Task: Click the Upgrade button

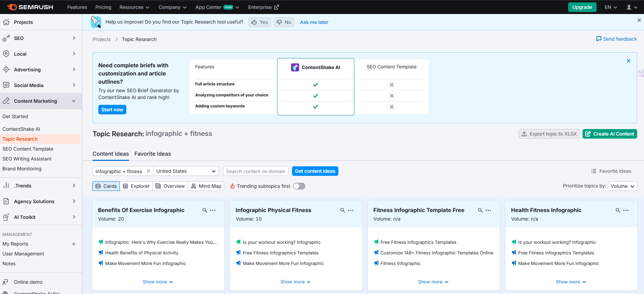Action: pos(582,7)
